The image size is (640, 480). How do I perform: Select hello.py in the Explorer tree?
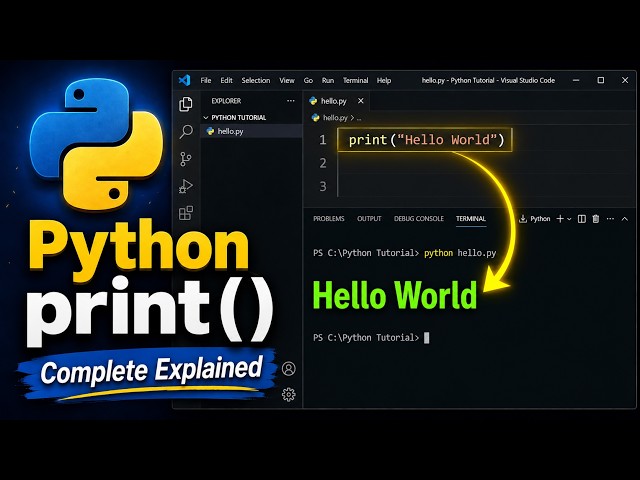click(x=251, y=131)
